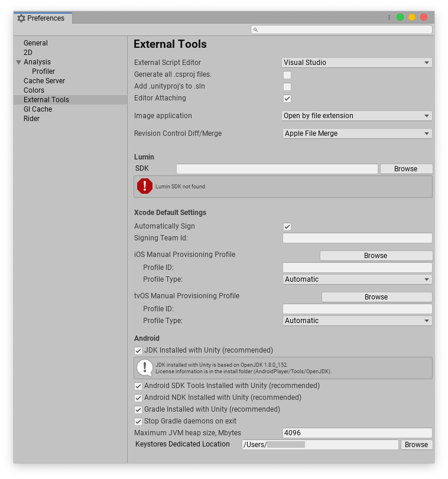Viewport: 448px width, 479px height.
Task: Click the 'Android' section heading
Action: [147, 338]
